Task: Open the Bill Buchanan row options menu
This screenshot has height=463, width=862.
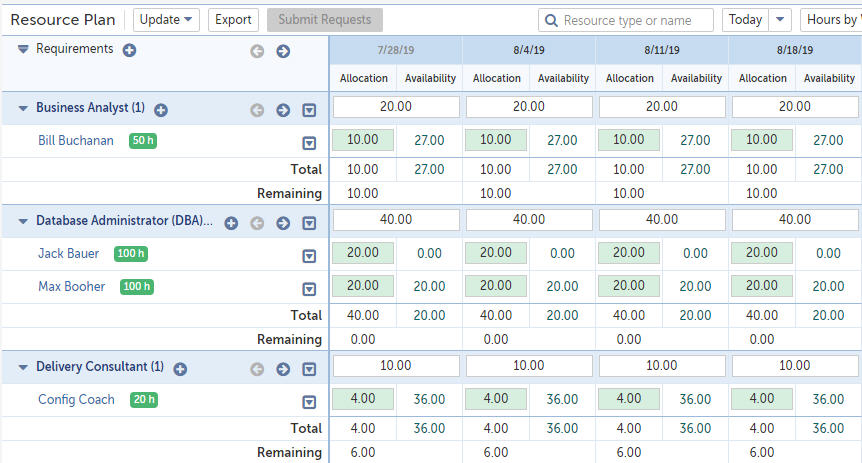Action: [x=310, y=144]
